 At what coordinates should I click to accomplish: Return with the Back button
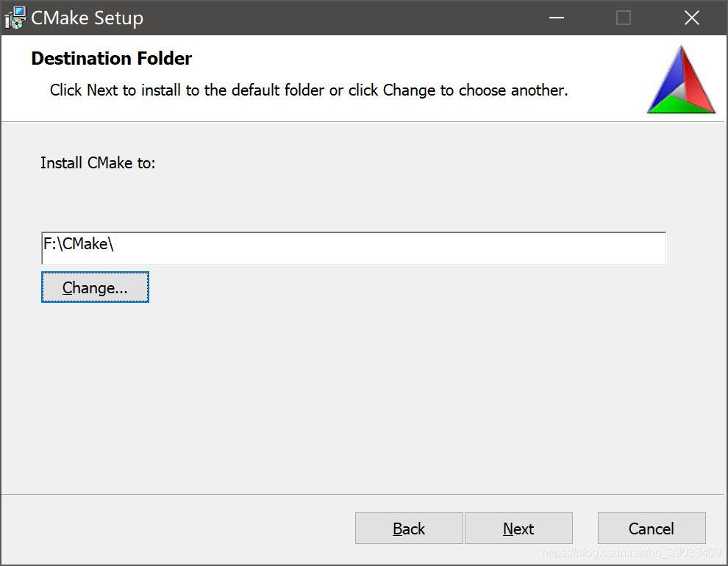tap(409, 528)
